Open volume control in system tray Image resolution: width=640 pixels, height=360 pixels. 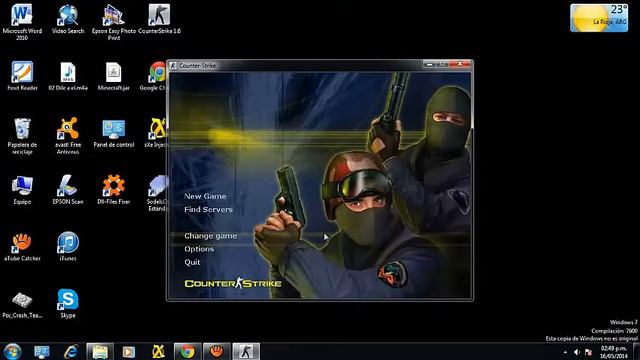pyautogui.click(x=577, y=352)
